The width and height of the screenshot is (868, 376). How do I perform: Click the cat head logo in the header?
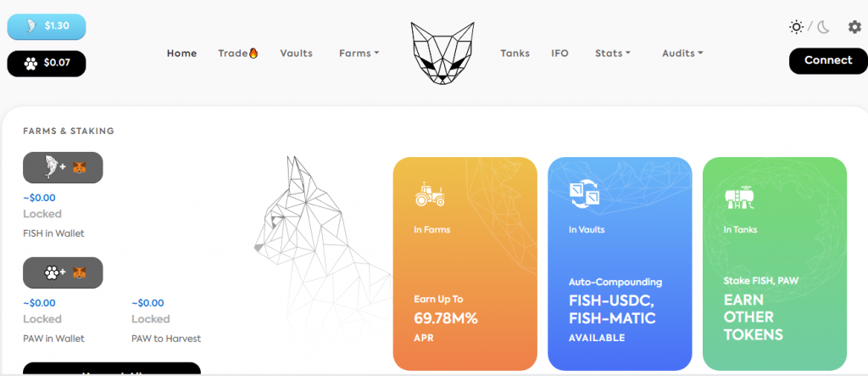tap(442, 53)
